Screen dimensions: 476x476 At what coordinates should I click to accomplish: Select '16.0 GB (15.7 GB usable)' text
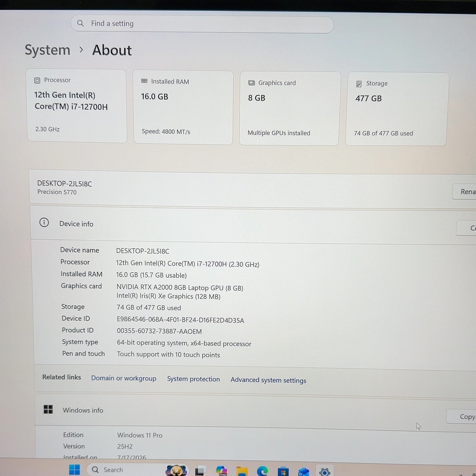coord(151,275)
